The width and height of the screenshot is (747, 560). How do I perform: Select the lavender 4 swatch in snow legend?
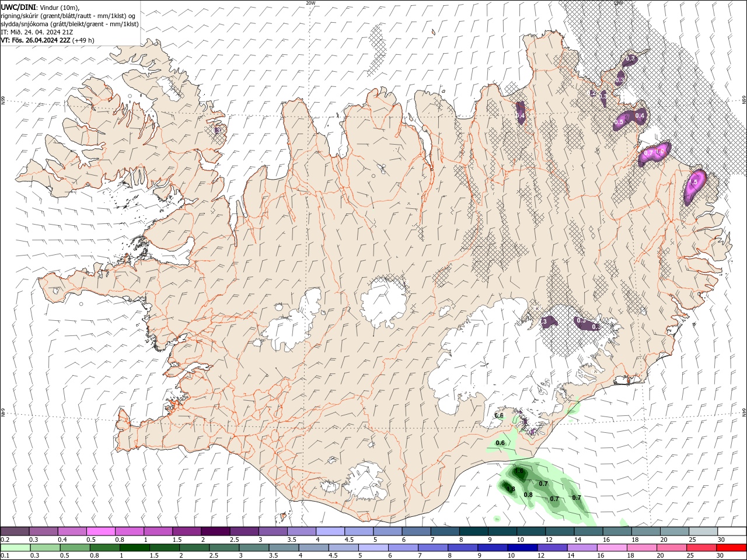(x=329, y=531)
